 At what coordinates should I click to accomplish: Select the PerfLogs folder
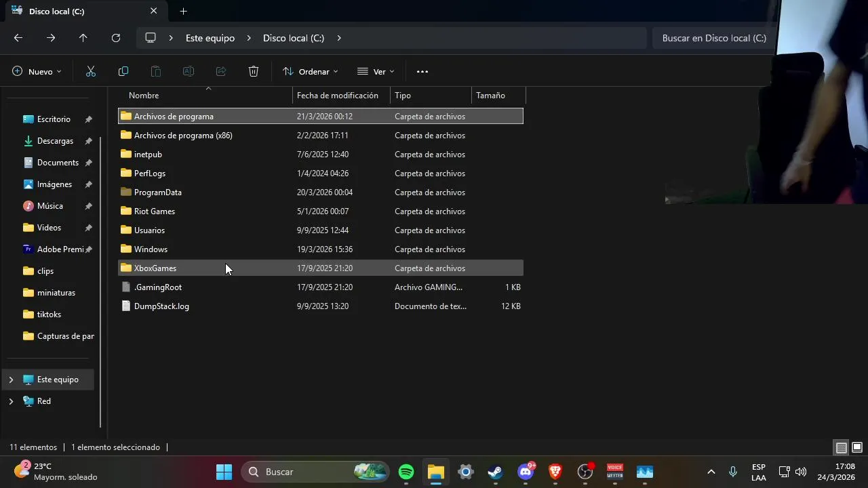[x=321, y=174]
